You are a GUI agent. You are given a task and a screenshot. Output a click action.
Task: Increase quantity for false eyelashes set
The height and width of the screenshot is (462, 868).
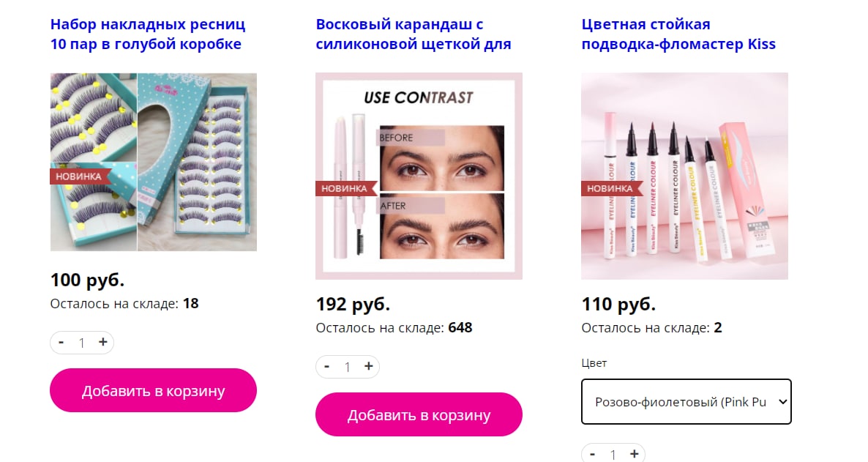[103, 343]
